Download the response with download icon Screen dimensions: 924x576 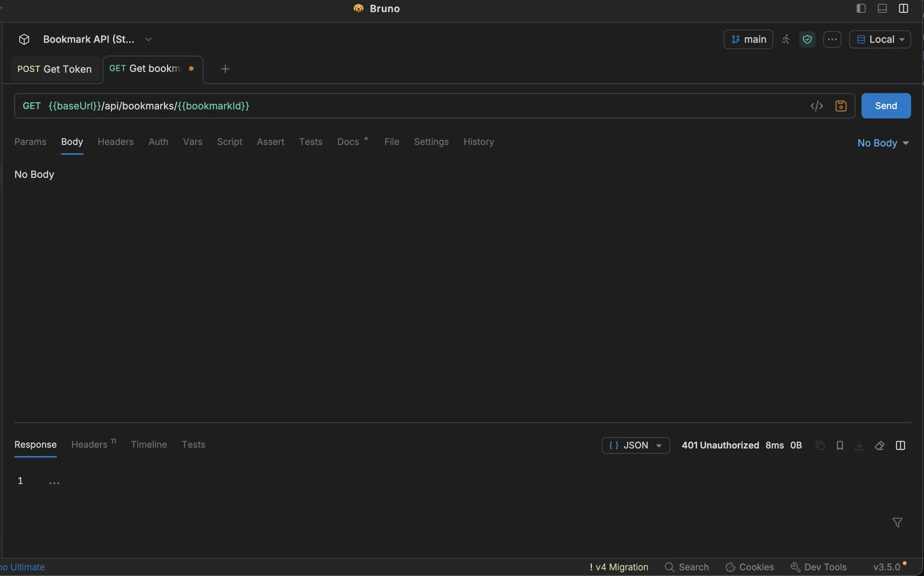(x=859, y=445)
